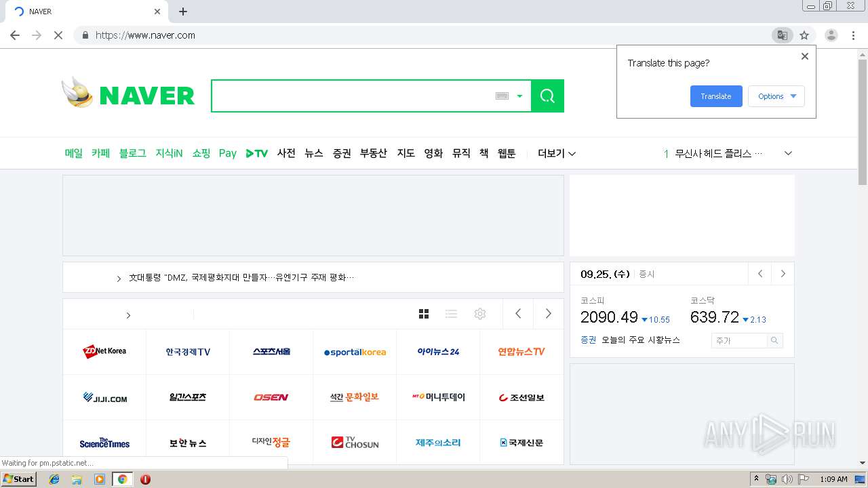Click the green Naver search button

pyautogui.click(x=547, y=96)
